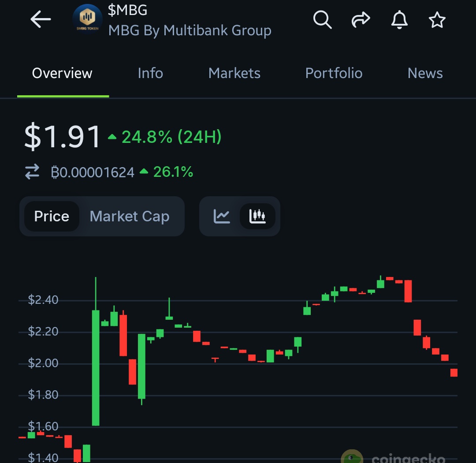Open search with magnifier icon
Screen dimensions: 476x463
pyautogui.click(x=322, y=20)
